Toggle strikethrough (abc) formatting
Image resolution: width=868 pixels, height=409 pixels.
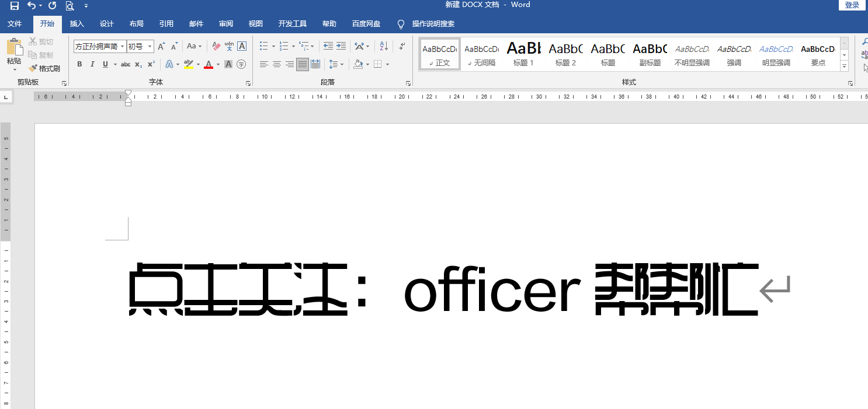[x=126, y=64]
